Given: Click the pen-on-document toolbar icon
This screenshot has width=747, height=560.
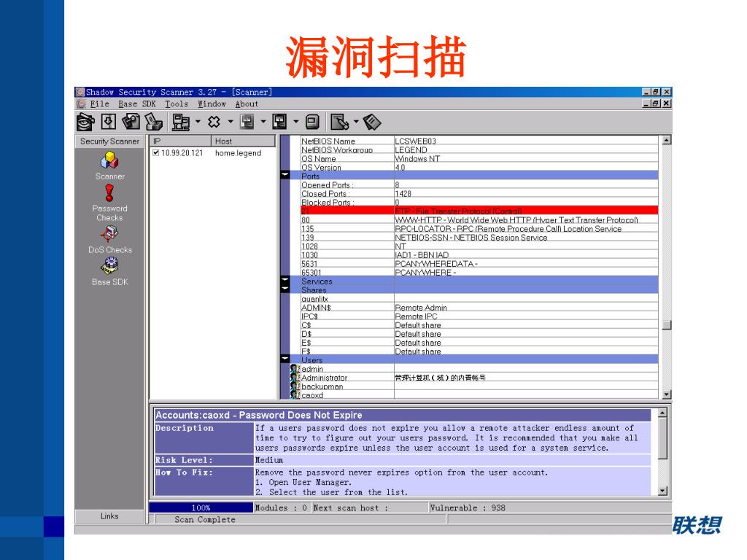Looking at the screenshot, I should pyautogui.click(x=339, y=122).
